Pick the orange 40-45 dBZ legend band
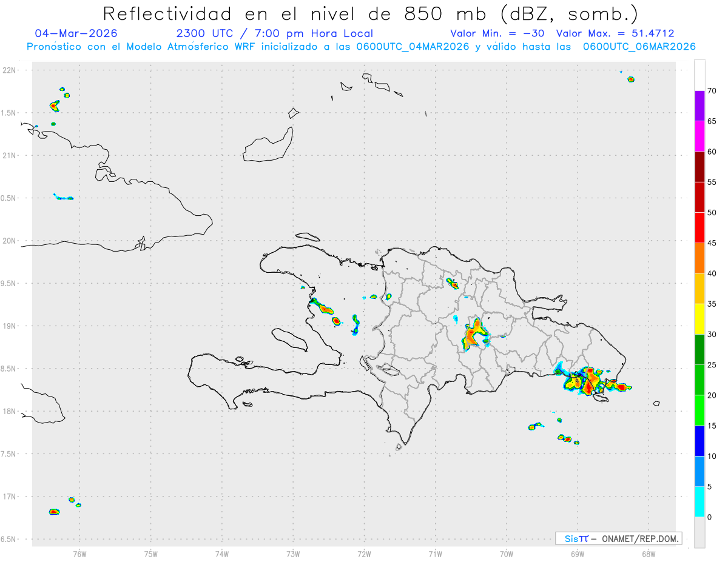728x562 pixels. (x=699, y=258)
